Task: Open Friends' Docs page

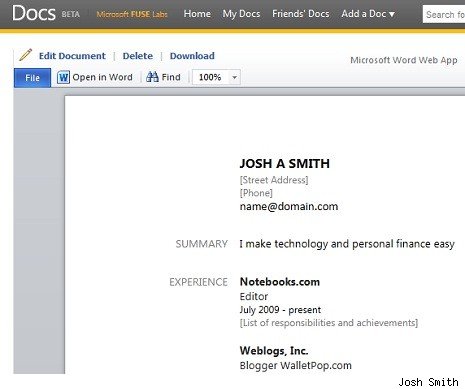Action: tap(301, 14)
